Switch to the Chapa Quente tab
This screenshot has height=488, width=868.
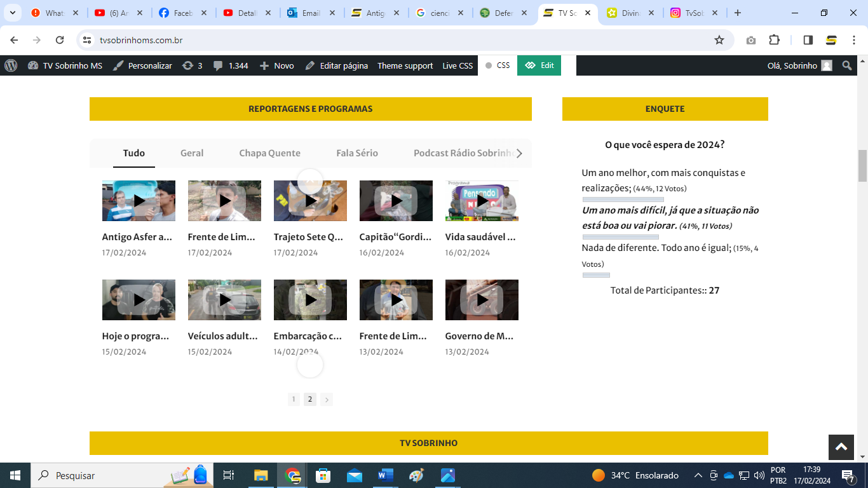coord(269,153)
